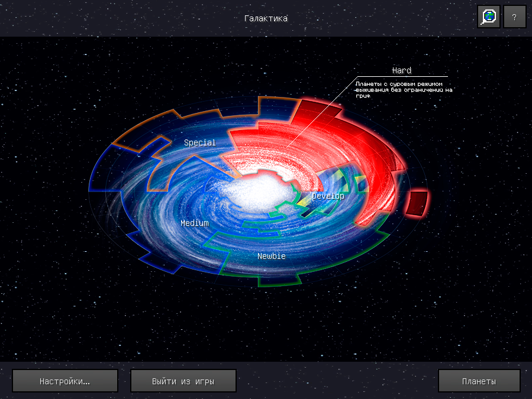532x399 pixels.
Task: Click the Hard sector description text
Action: click(x=404, y=89)
